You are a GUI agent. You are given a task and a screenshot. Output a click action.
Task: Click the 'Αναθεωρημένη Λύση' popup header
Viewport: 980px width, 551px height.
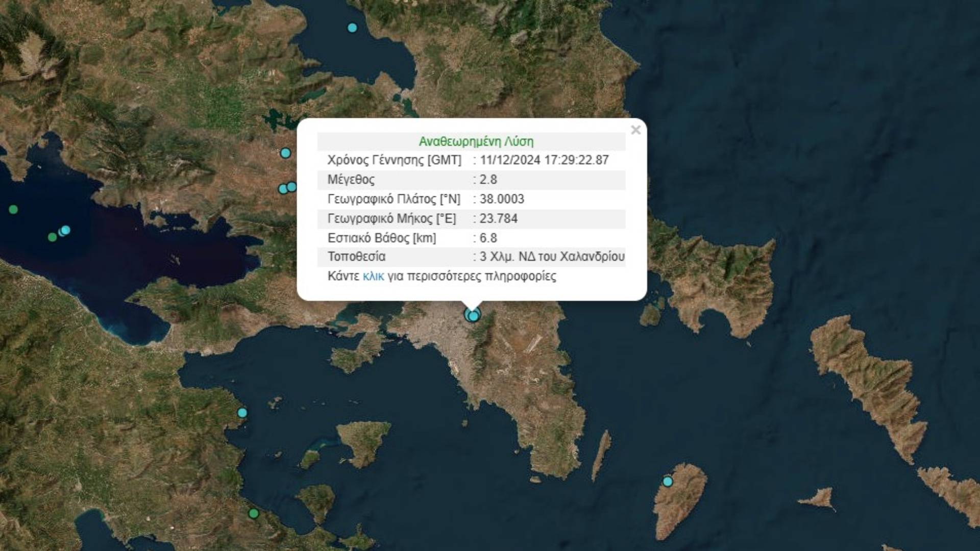[x=476, y=141]
